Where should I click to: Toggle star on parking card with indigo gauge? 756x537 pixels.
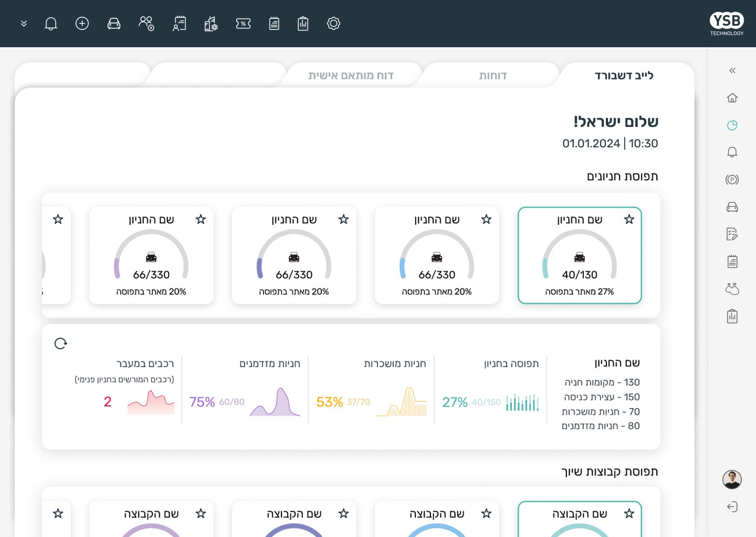[343, 219]
